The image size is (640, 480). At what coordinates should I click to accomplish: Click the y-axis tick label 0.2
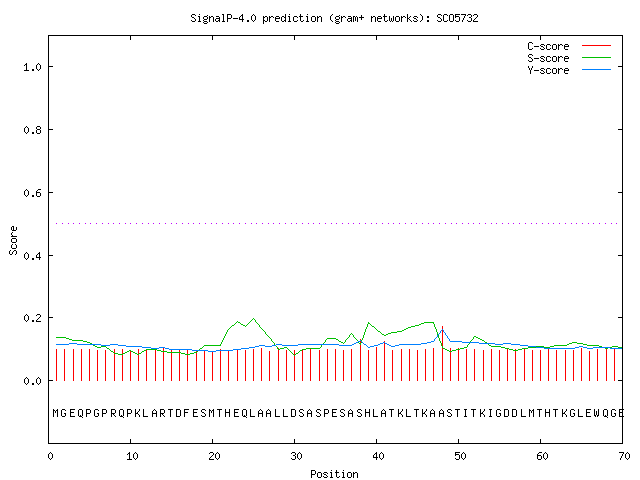tap(33, 318)
